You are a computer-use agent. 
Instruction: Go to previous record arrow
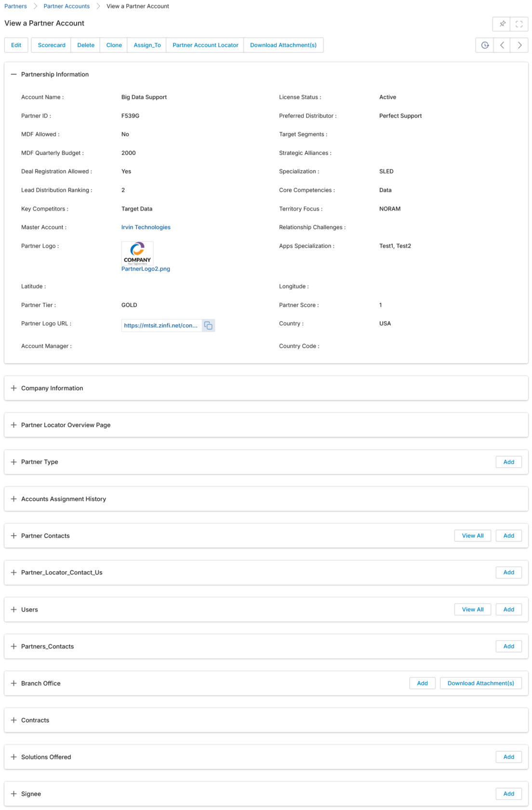click(502, 45)
